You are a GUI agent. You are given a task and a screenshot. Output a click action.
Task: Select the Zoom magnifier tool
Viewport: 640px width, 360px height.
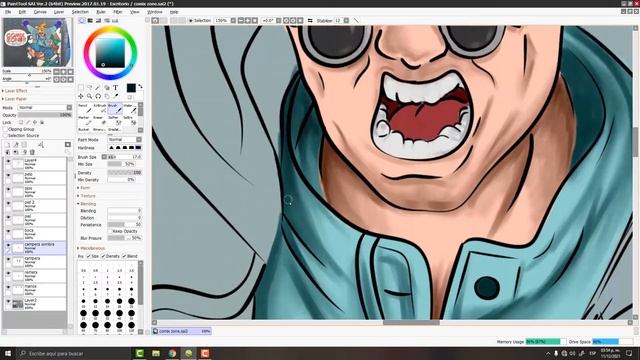pos(89,96)
